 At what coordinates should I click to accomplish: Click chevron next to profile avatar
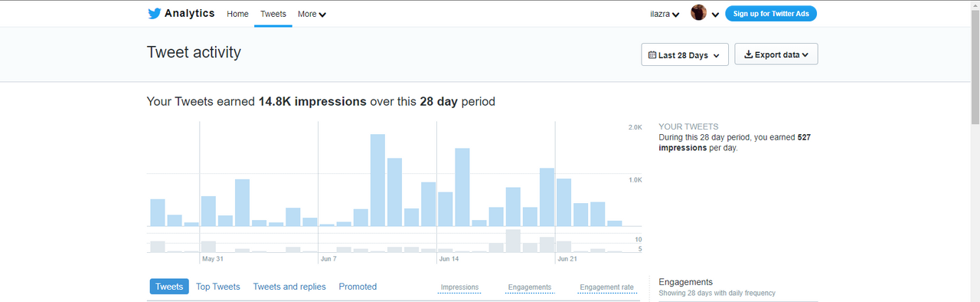[x=715, y=15]
